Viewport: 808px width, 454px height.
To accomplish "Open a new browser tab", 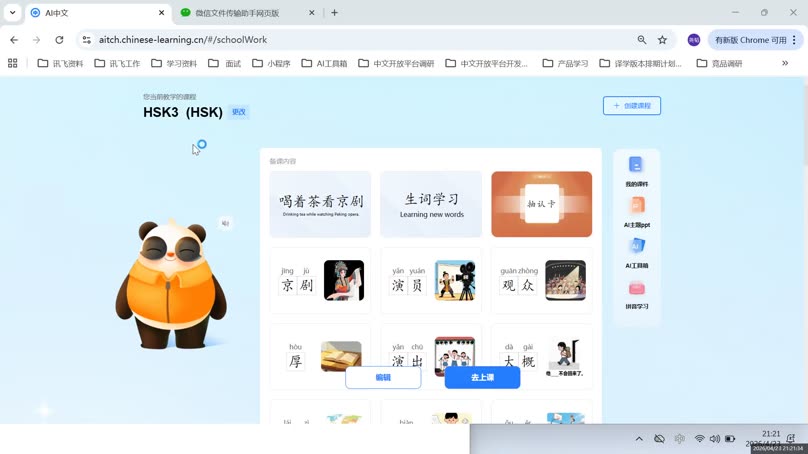I will click(334, 13).
